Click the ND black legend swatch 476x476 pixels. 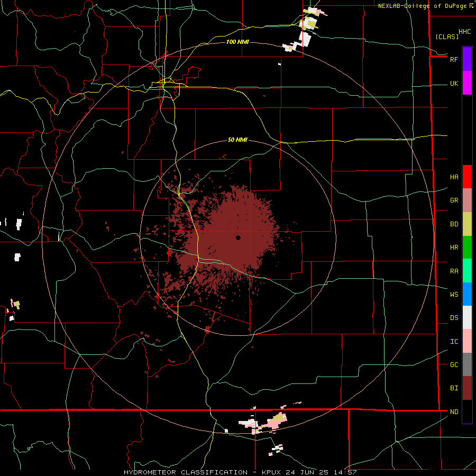(467, 411)
